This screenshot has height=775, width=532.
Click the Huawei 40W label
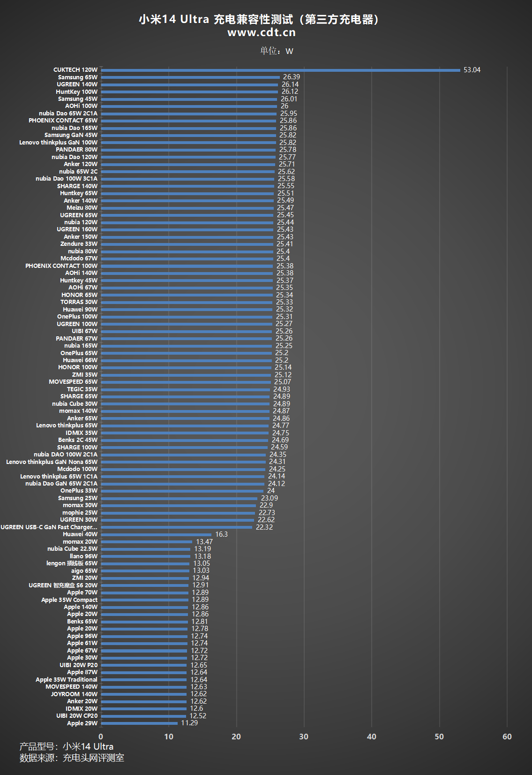click(80, 534)
